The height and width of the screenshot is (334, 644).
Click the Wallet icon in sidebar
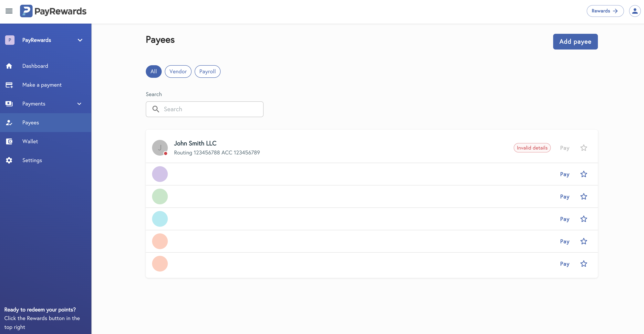[x=9, y=141]
